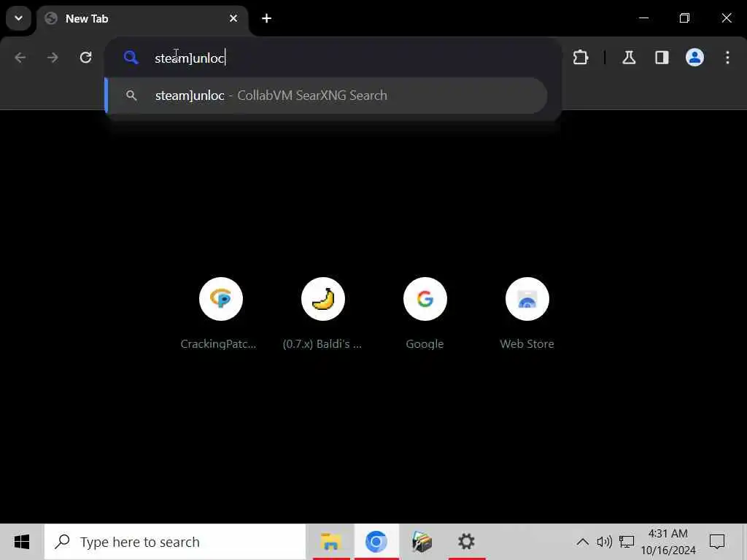This screenshot has height=560, width=747.
Task: Click the taskbar Type here to search box
Action: 175,542
